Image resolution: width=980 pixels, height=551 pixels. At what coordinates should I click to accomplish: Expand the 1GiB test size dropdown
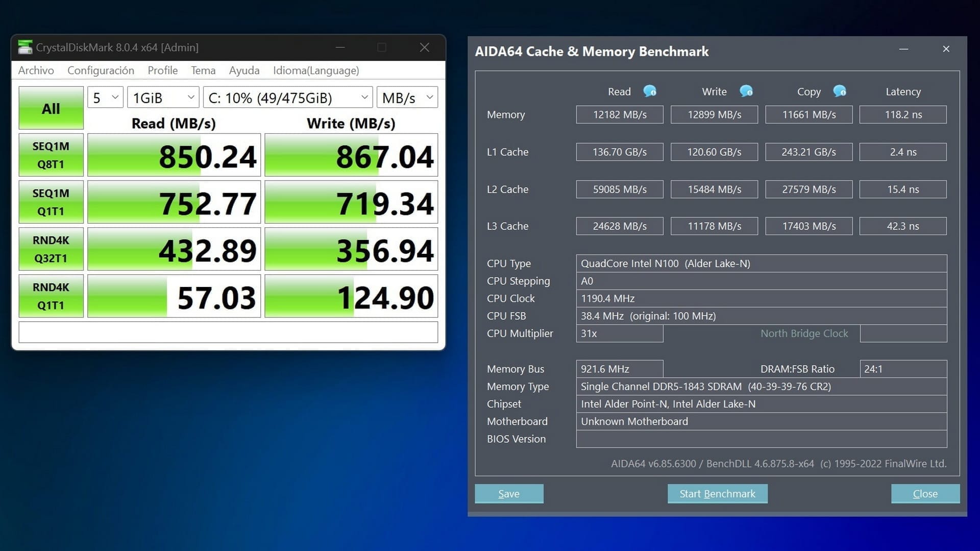pos(163,98)
